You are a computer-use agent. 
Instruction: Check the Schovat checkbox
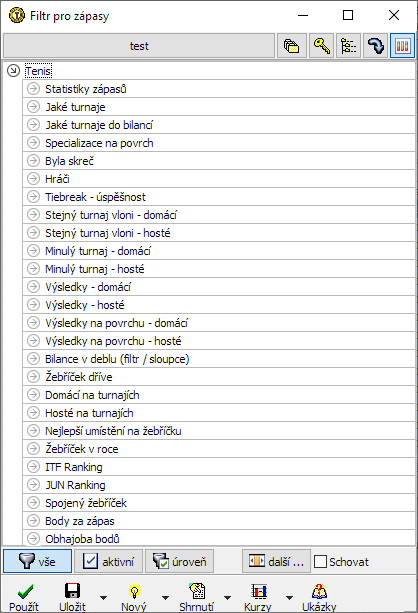[x=321, y=562]
